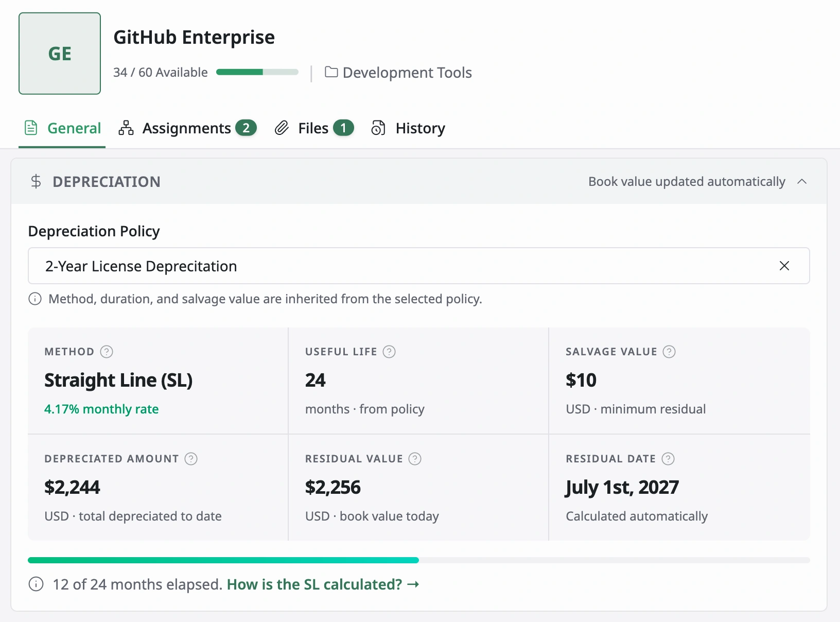
Task: Click the info icon beside months elapsed
Action: click(x=36, y=584)
